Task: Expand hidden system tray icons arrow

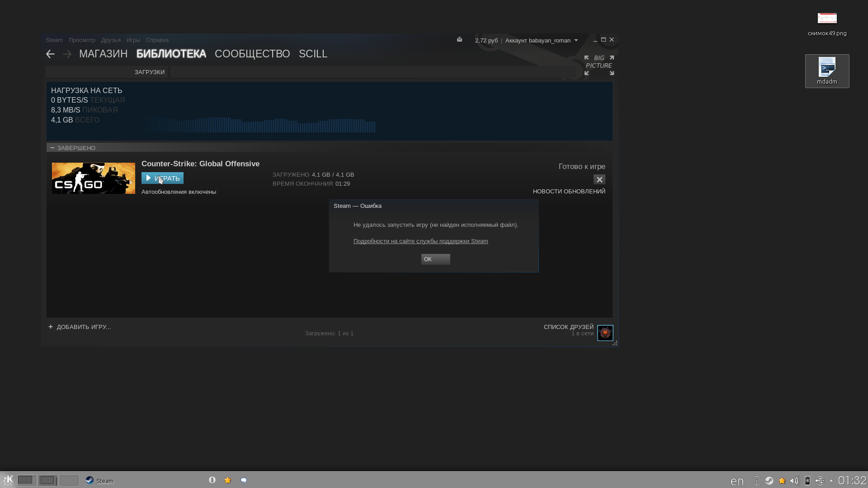Action: [x=831, y=481]
